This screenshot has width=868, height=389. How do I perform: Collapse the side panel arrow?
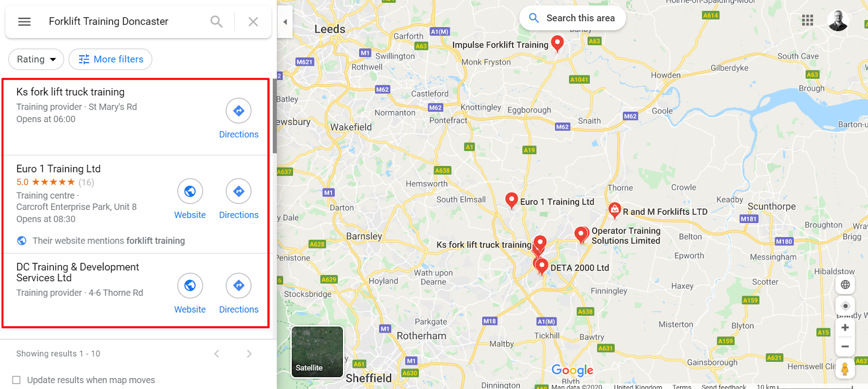(285, 22)
